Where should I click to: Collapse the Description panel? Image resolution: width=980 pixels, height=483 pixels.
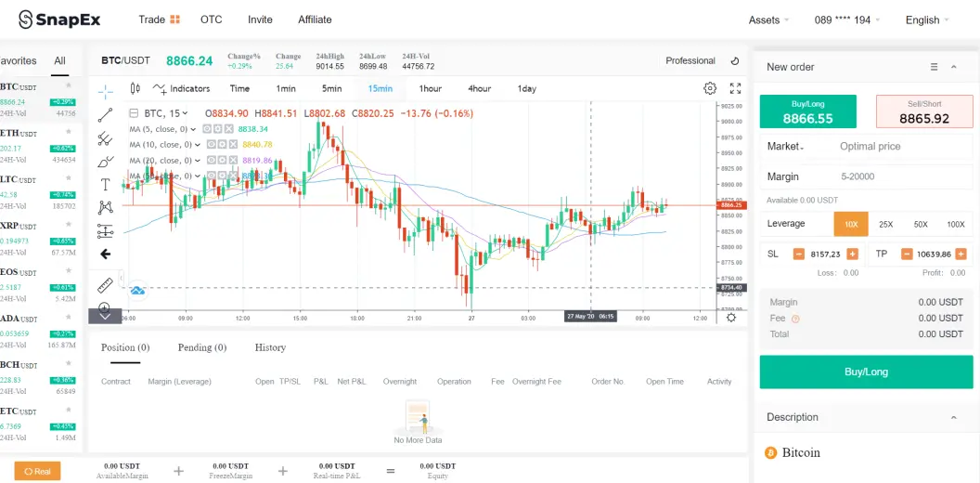pyautogui.click(x=954, y=417)
